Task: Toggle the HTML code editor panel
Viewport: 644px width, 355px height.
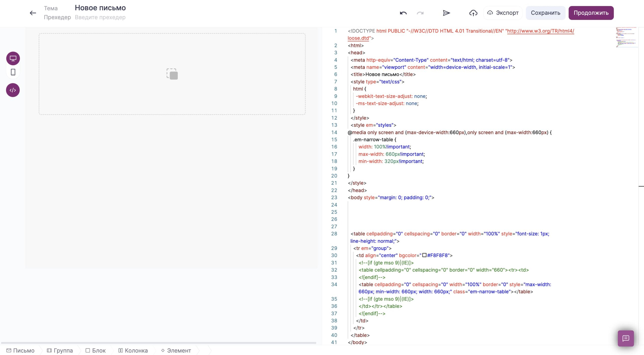Action: click(x=13, y=90)
